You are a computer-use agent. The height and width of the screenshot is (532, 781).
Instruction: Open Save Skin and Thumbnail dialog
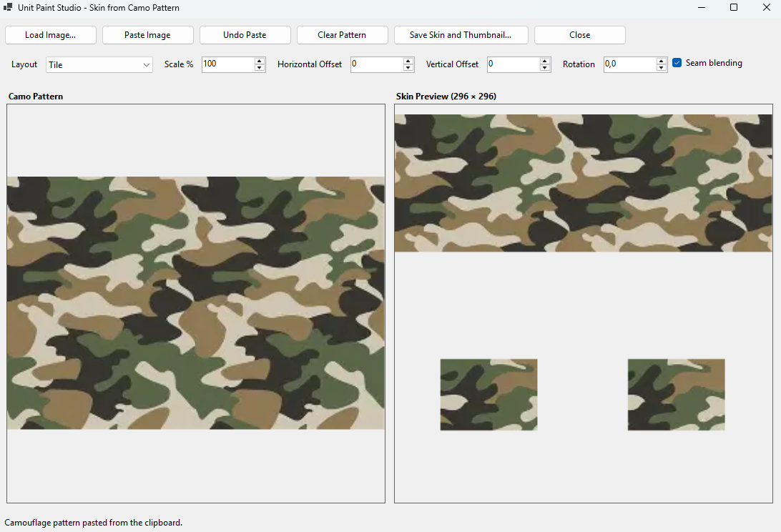[461, 35]
